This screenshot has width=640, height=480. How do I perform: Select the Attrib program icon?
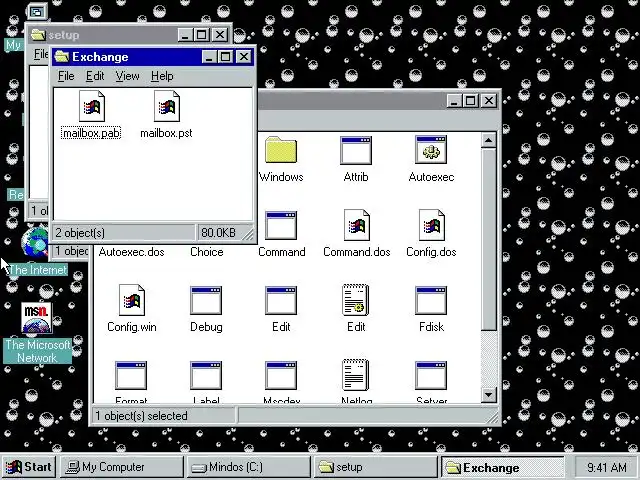click(356, 150)
